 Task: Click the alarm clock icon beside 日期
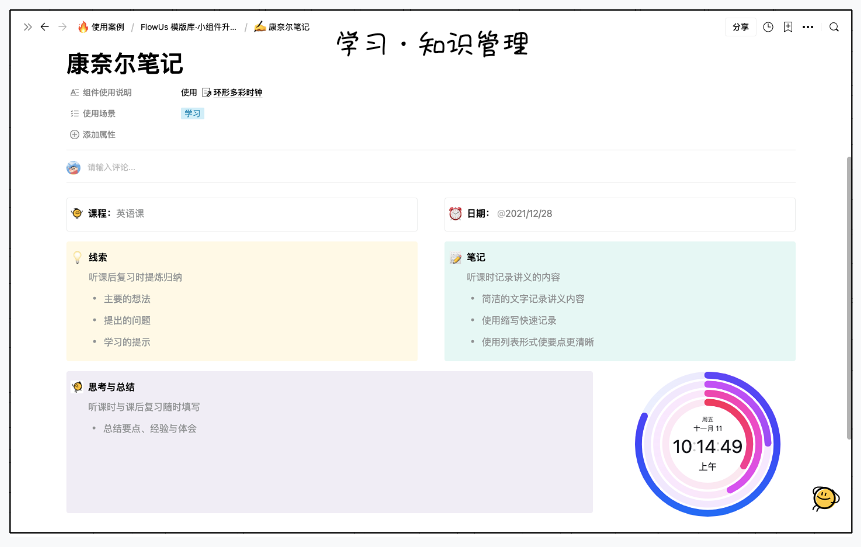[455, 213]
